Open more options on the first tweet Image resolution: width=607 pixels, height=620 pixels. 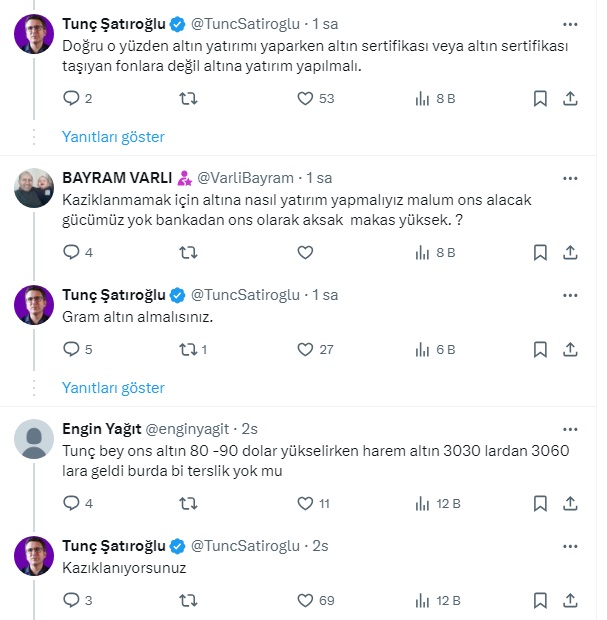pos(570,22)
